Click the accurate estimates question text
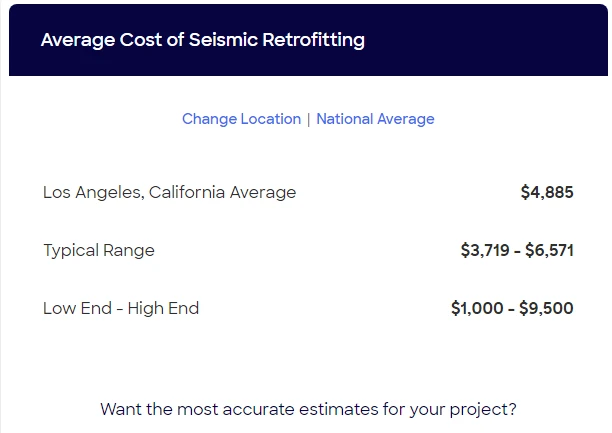 pyautogui.click(x=308, y=409)
